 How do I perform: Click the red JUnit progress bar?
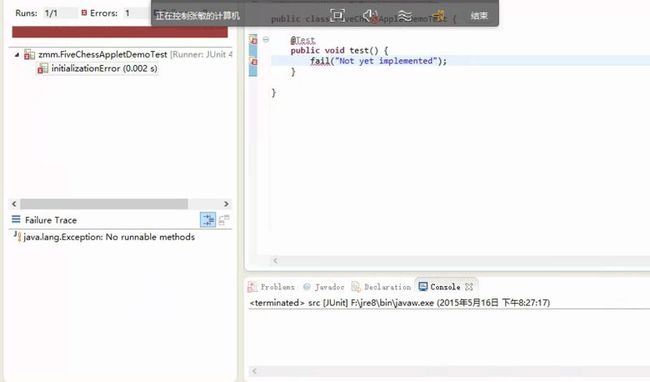120,32
